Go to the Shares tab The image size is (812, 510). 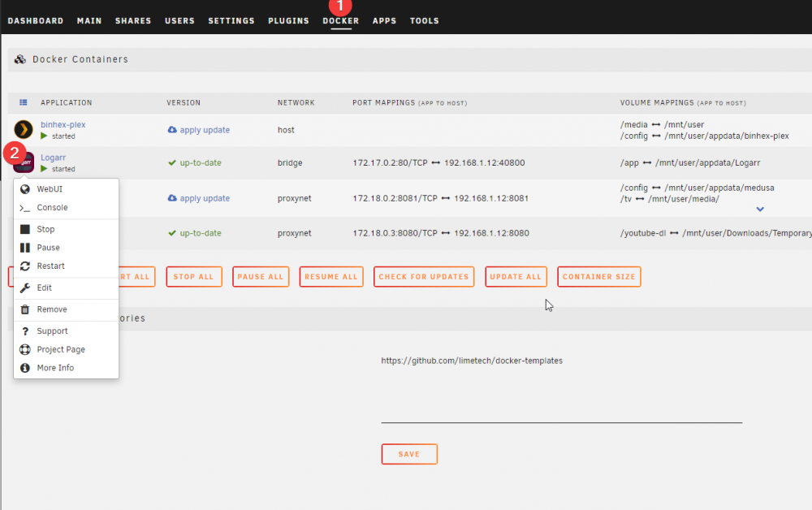(133, 21)
